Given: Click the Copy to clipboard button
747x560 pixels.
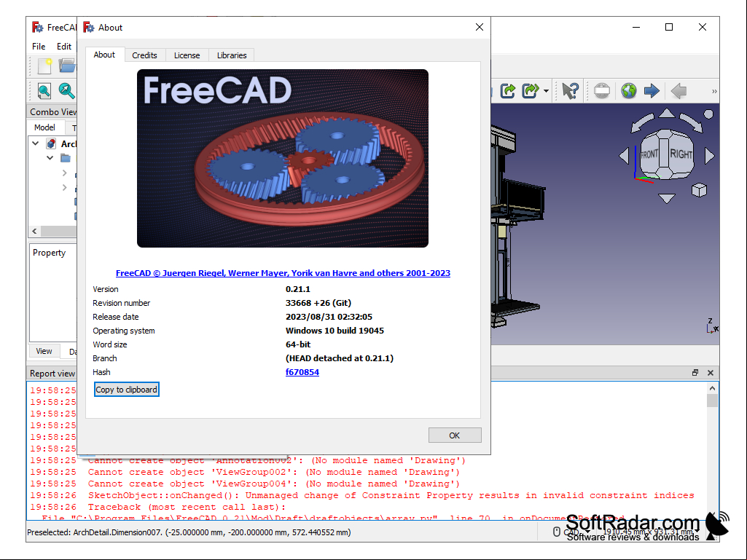Looking at the screenshot, I should [126, 390].
